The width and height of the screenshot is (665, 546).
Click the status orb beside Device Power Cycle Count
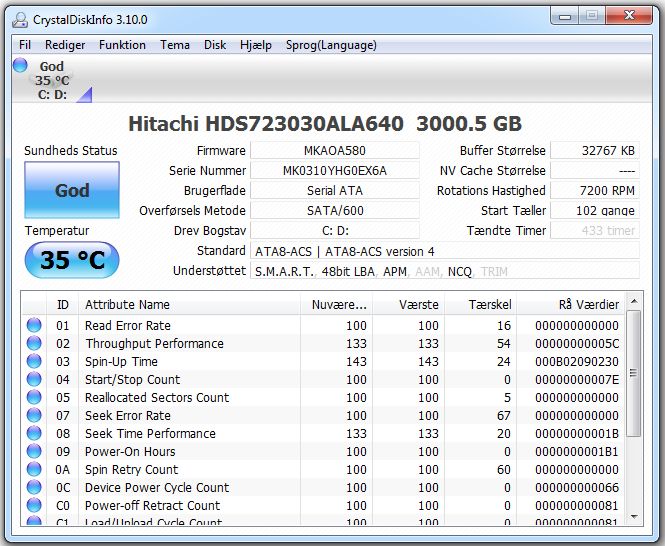point(34,488)
